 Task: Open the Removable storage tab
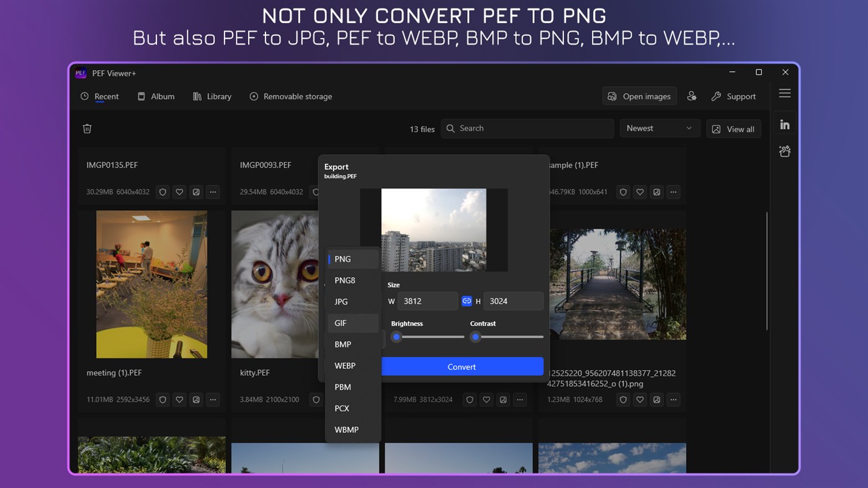[x=291, y=96]
